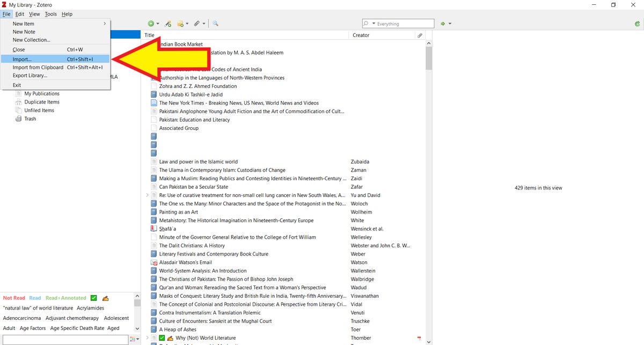Open the New Item dropdown arrow in toolbar
The height and width of the screenshot is (345, 644).
(x=158, y=24)
